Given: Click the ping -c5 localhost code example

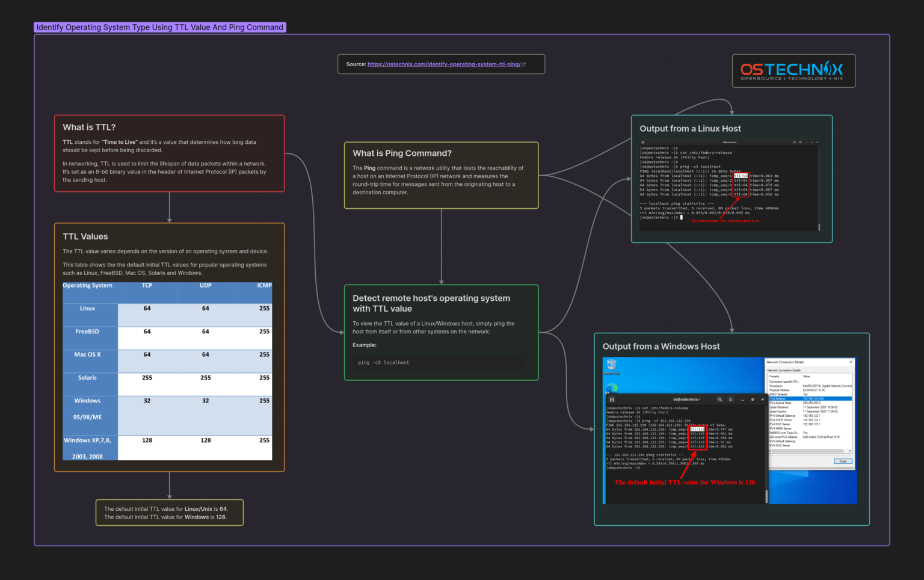Looking at the screenshot, I should [x=383, y=362].
